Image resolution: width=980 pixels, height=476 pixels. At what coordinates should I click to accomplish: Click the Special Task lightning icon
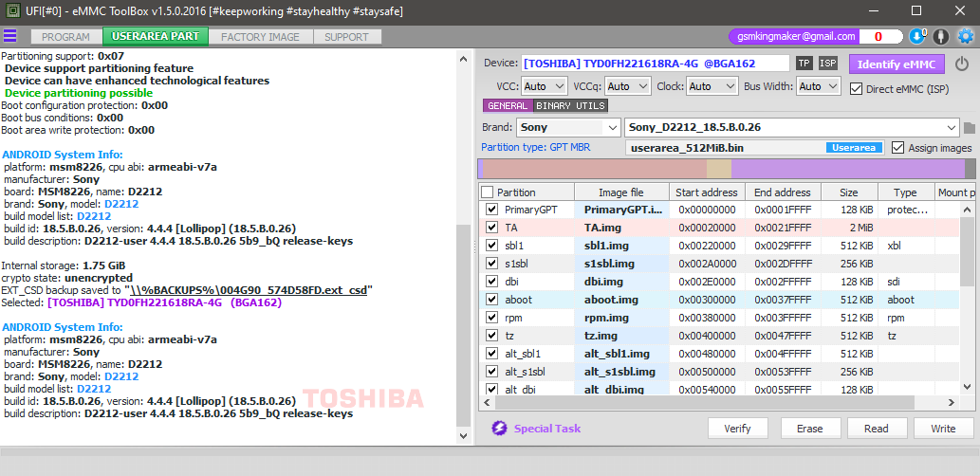[x=499, y=429]
